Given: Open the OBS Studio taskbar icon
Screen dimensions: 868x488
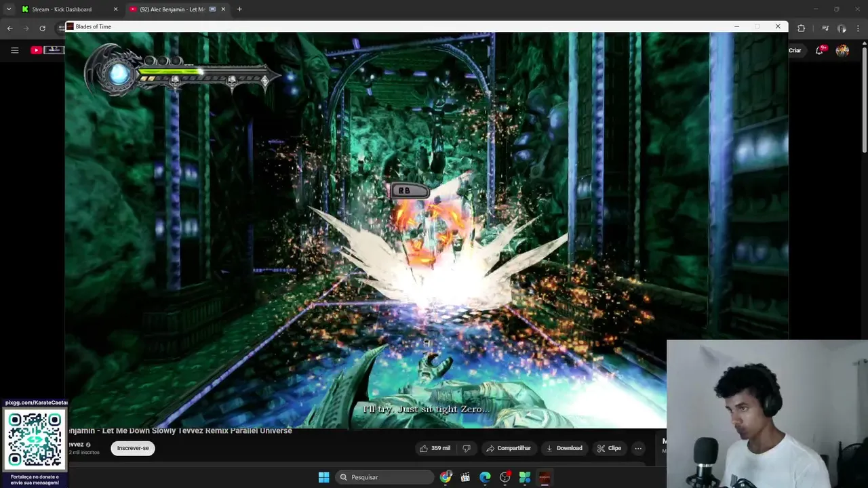Looking at the screenshot, I should click(x=505, y=477).
